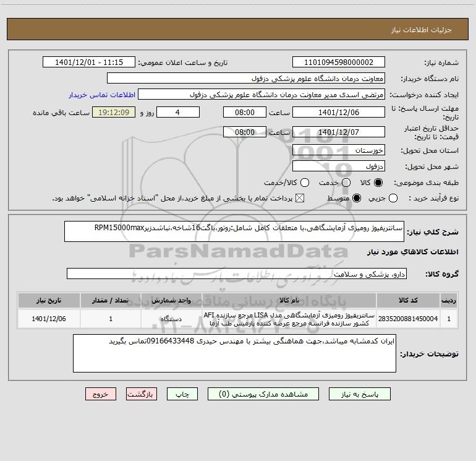Click the buyer notes text area
Screen dimensions: 476x461
point(234,353)
